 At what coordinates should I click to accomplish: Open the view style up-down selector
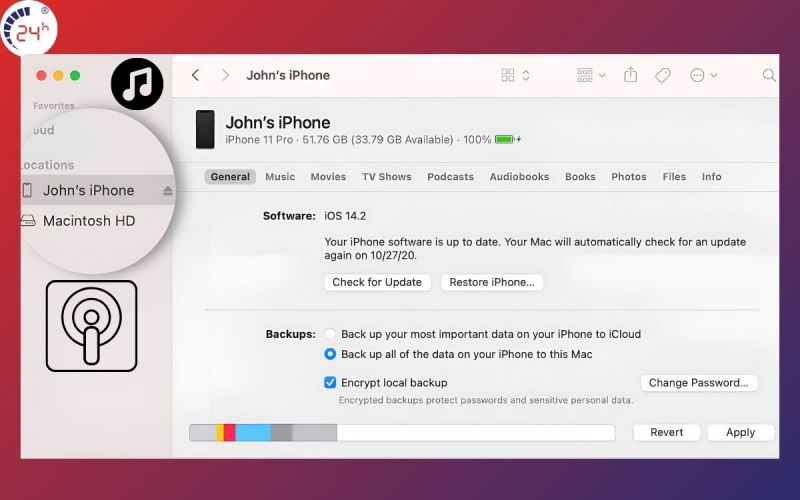click(526, 76)
